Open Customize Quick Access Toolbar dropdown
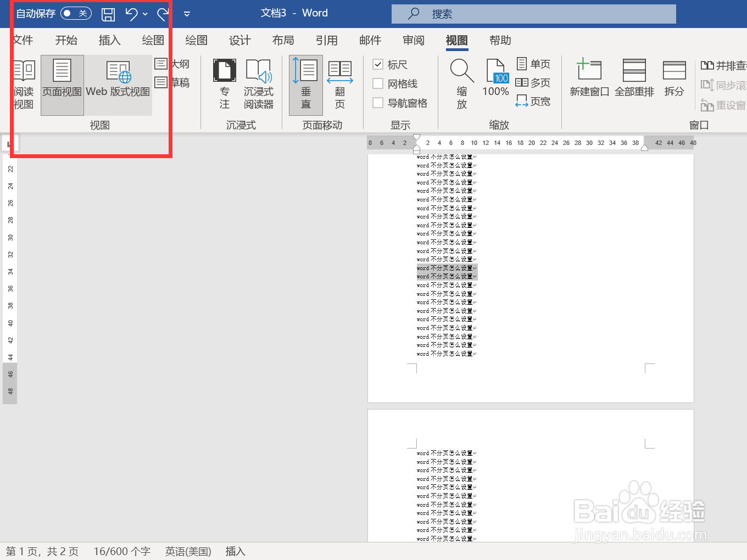This screenshot has height=560, width=747. (x=187, y=14)
